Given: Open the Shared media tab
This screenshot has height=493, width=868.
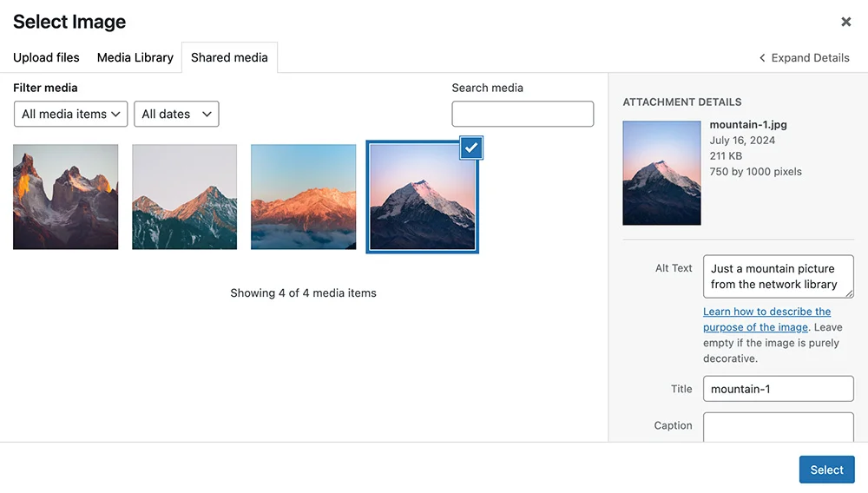Looking at the screenshot, I should coord(229,57).
